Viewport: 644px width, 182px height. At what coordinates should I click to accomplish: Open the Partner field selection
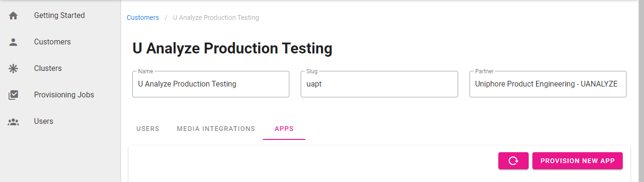pyautogui.click(x=548, y=84)
